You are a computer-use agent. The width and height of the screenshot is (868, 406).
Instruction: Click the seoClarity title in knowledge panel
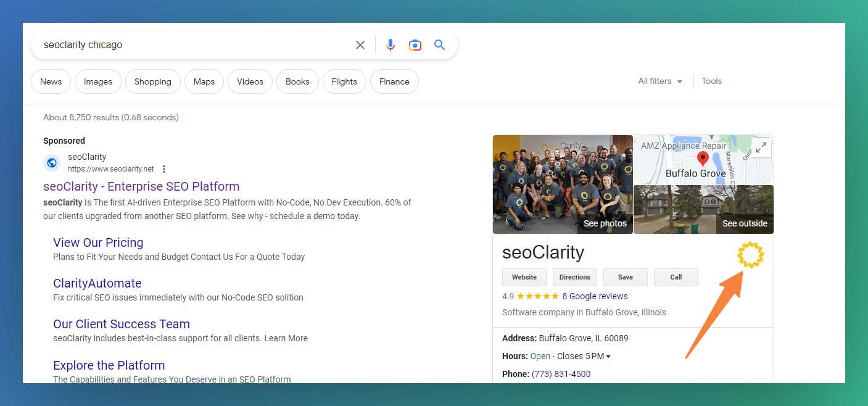543,252
